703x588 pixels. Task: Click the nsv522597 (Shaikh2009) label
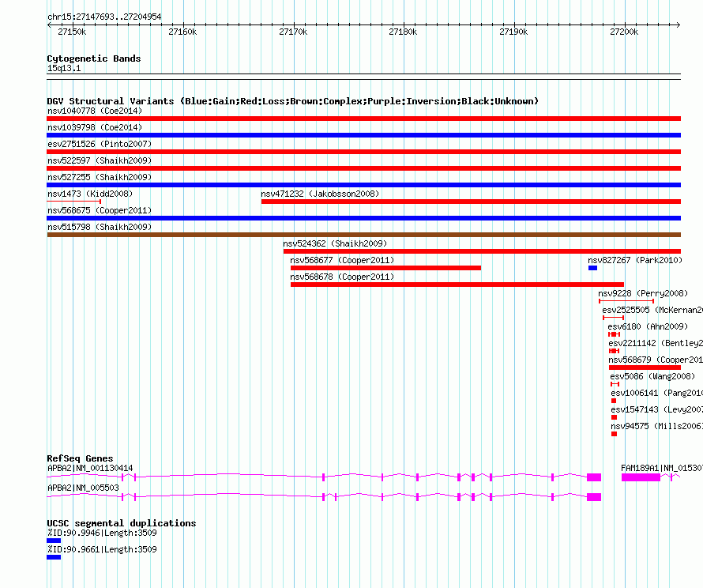100,160
